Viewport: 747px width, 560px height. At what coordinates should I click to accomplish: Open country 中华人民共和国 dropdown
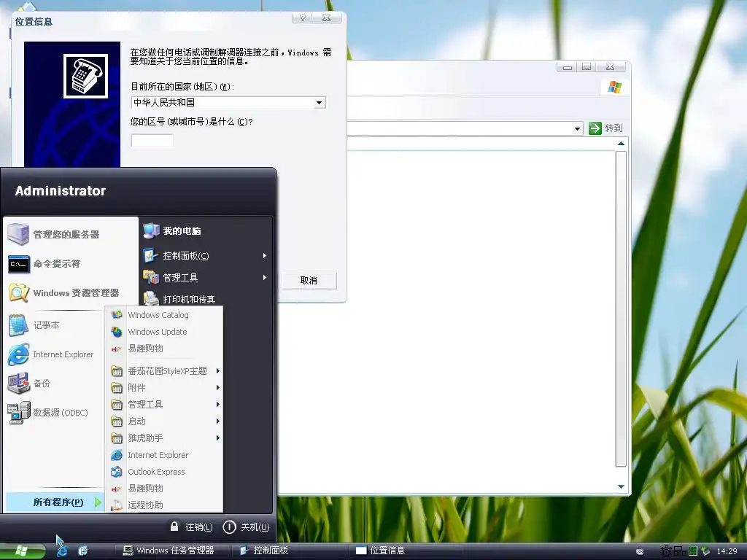320,102
